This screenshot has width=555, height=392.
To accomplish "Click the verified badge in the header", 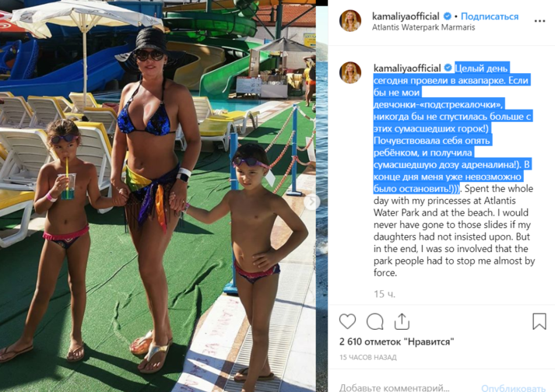I will click(x=447, y=16).
